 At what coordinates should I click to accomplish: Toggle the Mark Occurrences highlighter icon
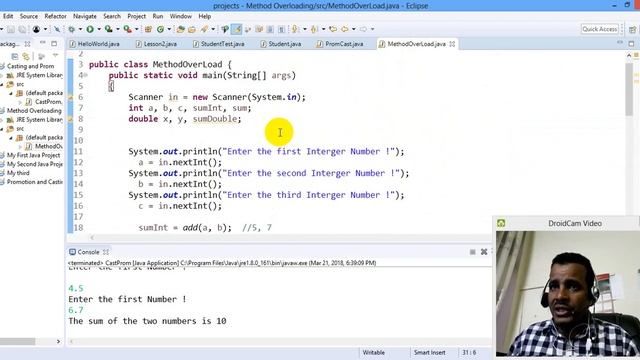click(236, 29)
